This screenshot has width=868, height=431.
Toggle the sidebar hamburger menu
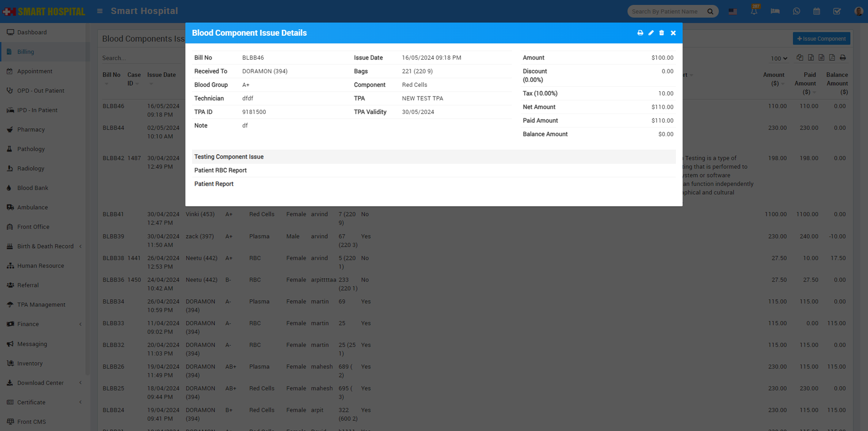click(x=100, y=11)
